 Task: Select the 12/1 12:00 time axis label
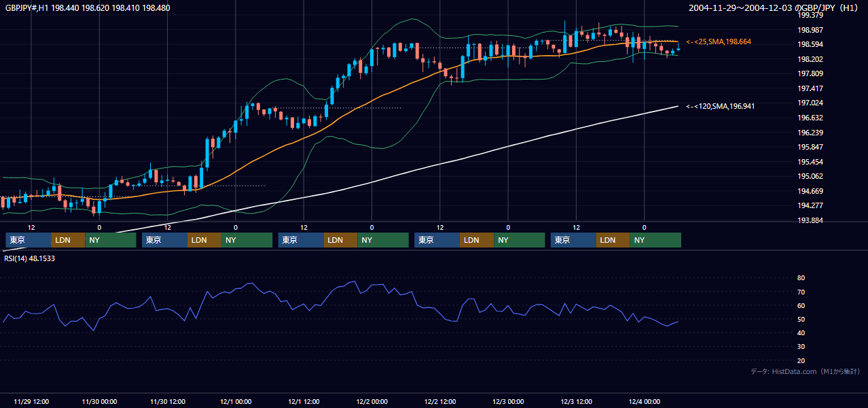point(304,401)
